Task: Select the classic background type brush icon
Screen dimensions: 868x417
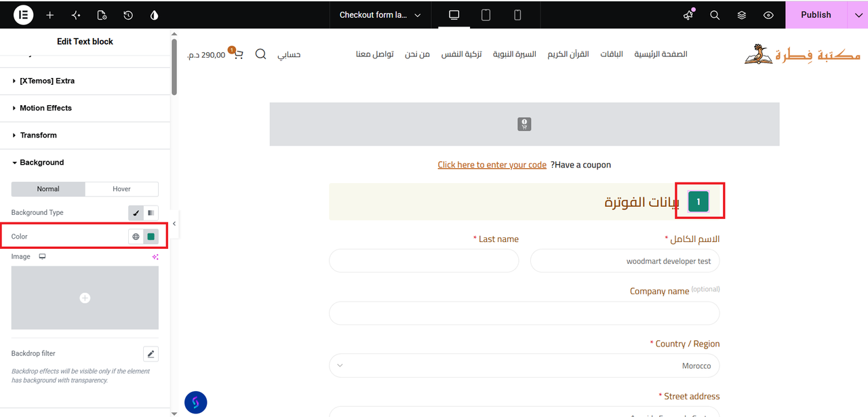Action: 136,213
